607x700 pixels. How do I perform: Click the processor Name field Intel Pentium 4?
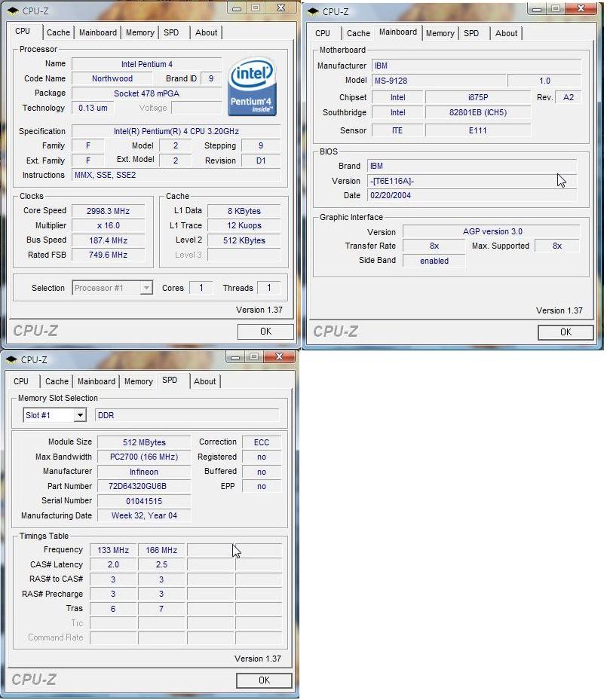[x=146, y=64]
